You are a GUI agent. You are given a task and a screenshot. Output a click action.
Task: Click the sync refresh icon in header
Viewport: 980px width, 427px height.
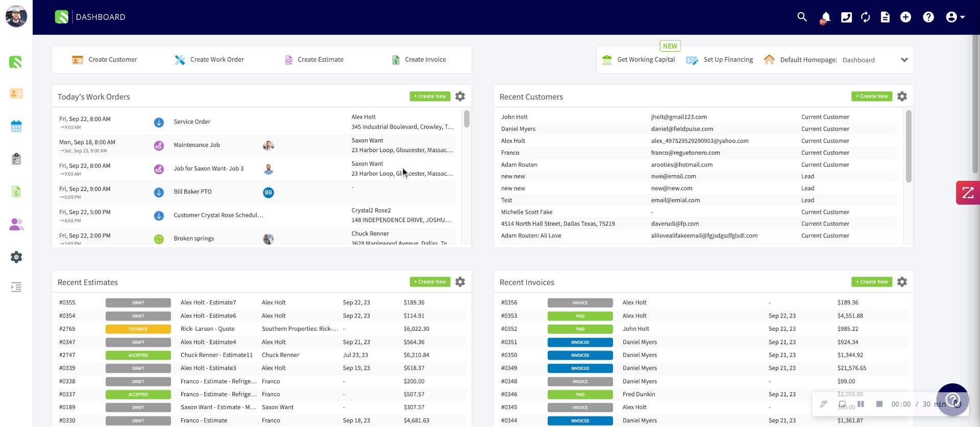(x=865, y=17)
